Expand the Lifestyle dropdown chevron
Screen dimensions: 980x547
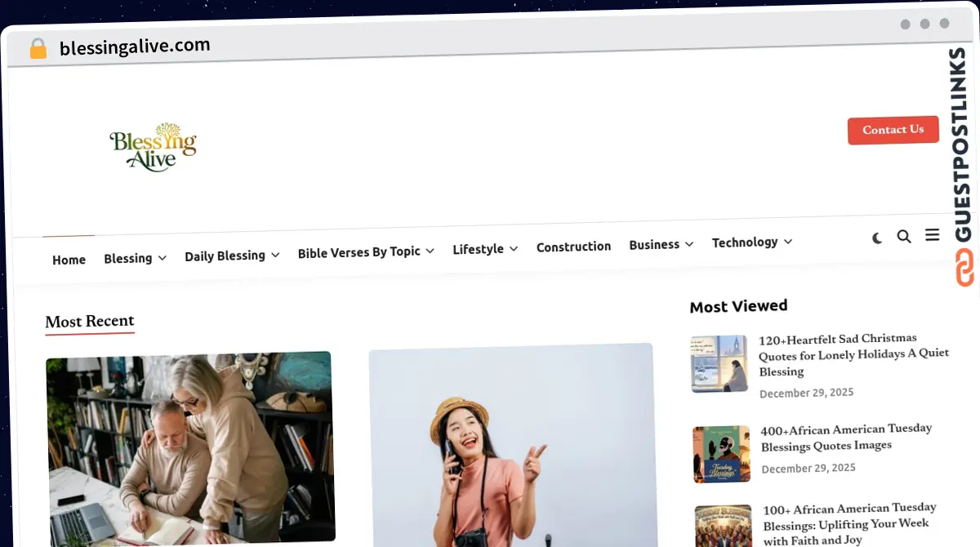(514, 248)
